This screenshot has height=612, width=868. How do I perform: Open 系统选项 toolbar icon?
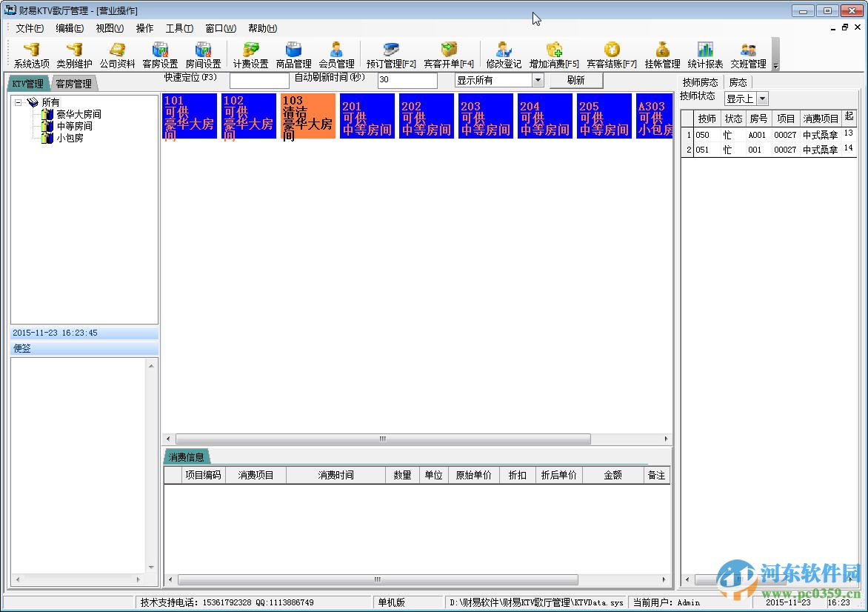32,56
